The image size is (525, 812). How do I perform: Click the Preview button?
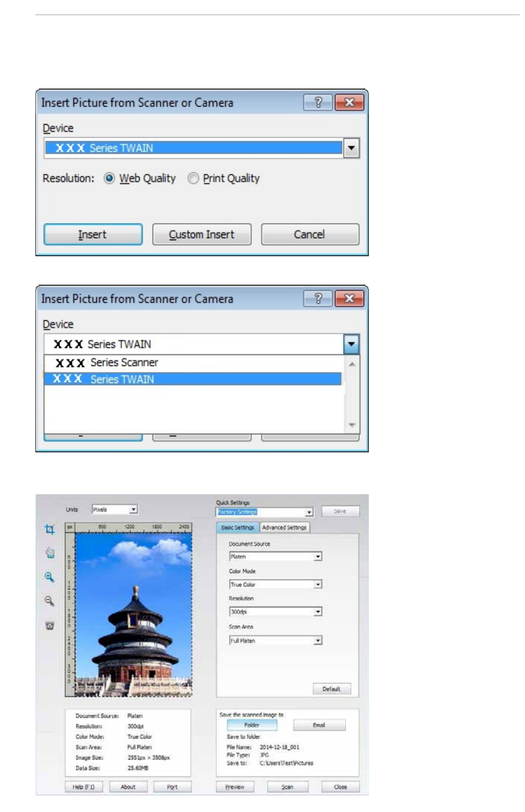(235, 787)
